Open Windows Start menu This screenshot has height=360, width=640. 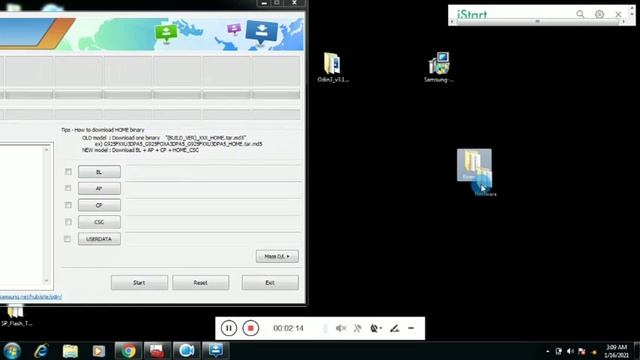coord(12,351)
